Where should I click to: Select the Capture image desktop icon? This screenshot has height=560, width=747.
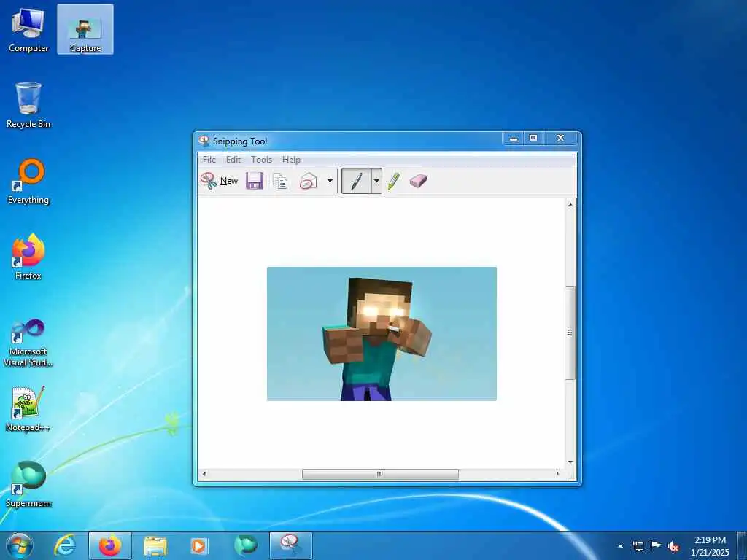tap(85, 29)
